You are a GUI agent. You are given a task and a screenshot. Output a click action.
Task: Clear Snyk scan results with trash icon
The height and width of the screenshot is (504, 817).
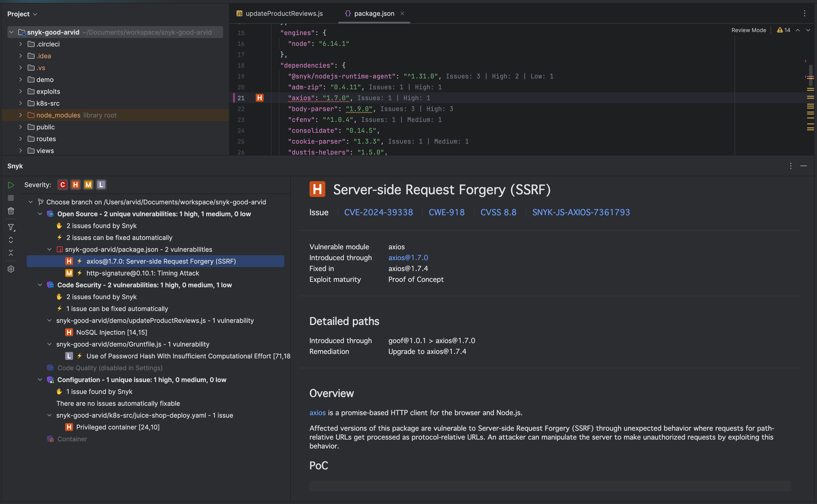(x=11, y=211)
